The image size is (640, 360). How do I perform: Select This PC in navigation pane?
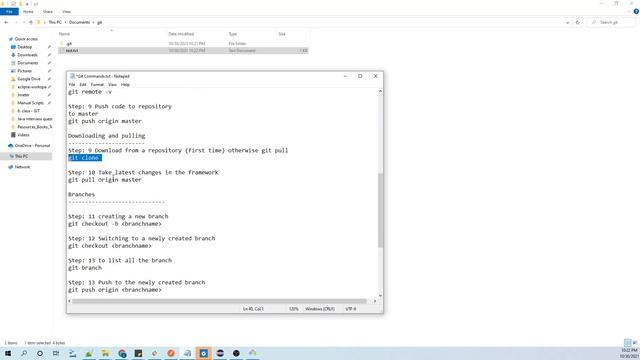[x=21, y=156]
